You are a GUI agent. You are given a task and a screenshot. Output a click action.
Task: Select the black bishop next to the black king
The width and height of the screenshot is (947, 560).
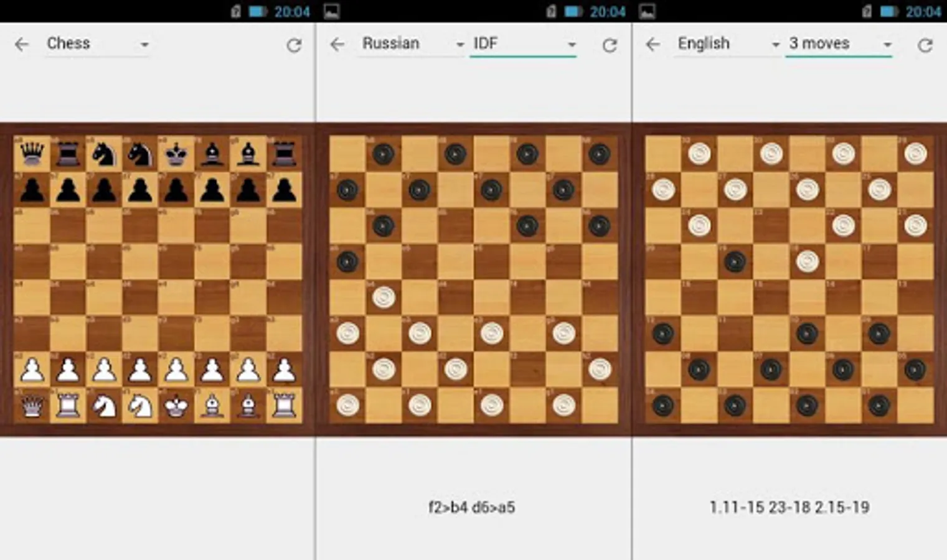(x=212, y=154)
